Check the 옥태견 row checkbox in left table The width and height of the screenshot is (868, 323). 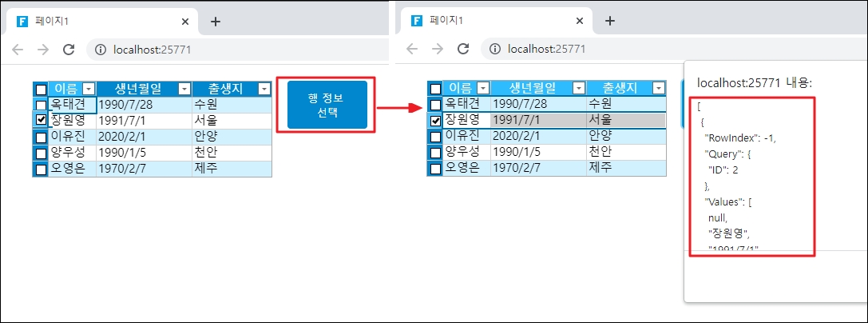41,105
